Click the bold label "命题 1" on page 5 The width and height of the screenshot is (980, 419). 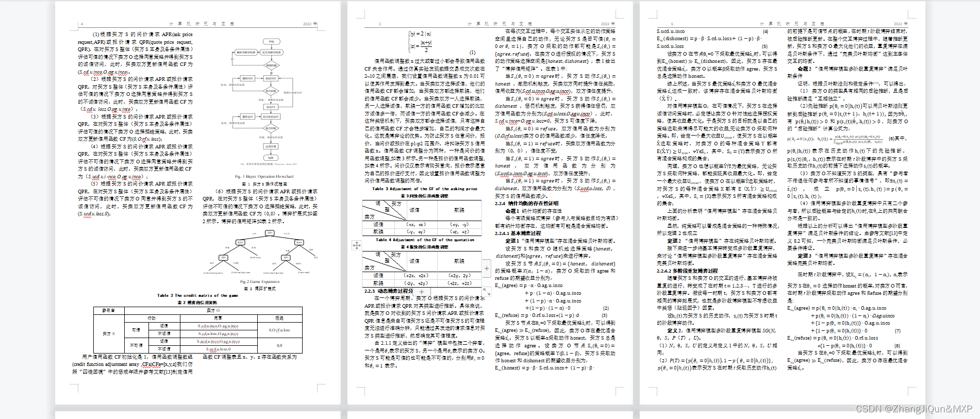click(x=512, y=211)
